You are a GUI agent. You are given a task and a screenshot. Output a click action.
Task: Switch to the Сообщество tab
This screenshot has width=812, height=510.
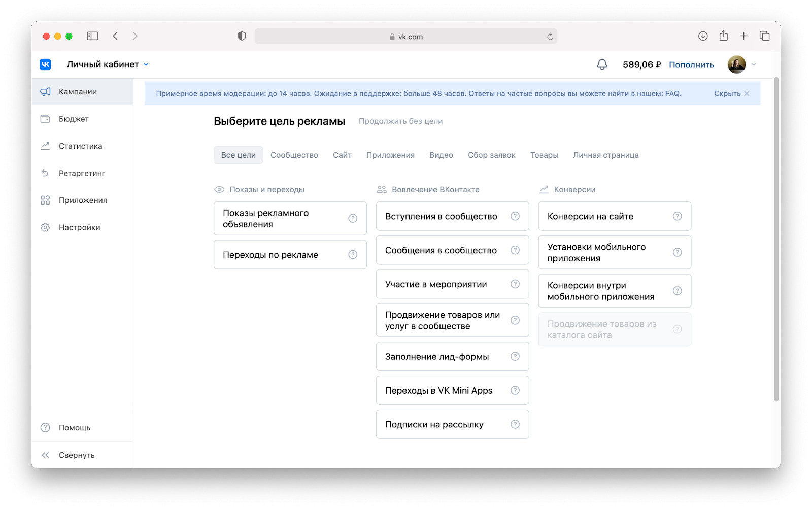click(294, 155)
